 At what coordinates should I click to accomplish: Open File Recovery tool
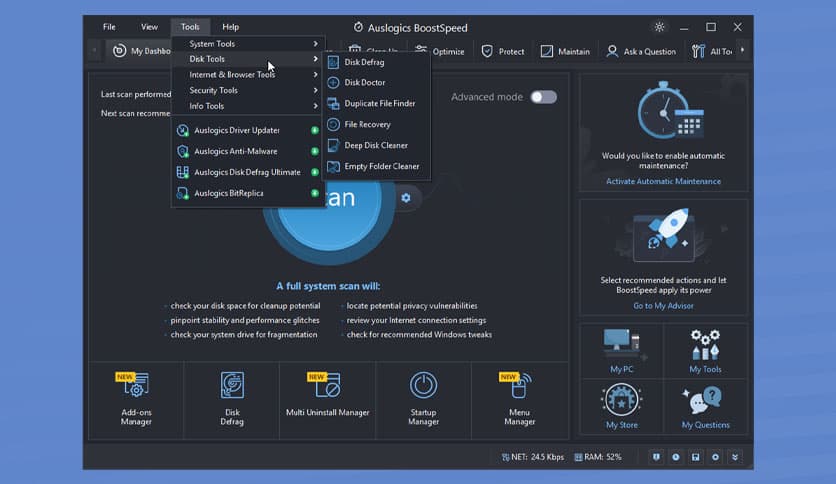pyautogui.click(x=376, y=124)
